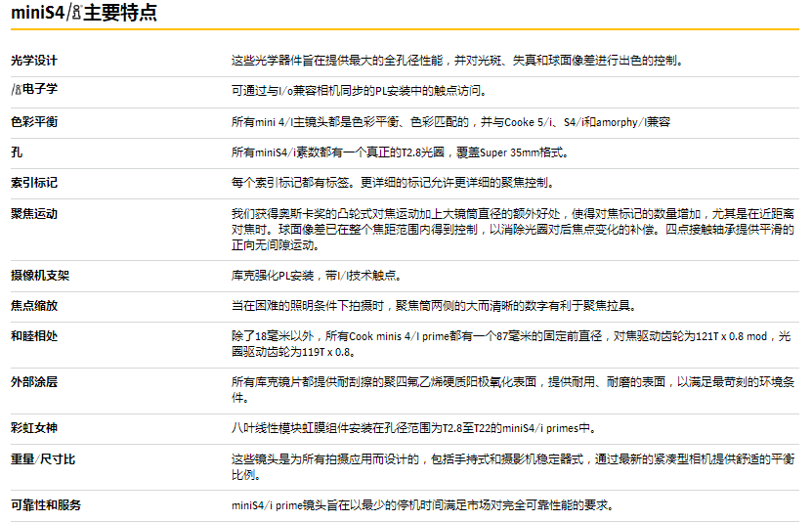Click the '焦点缩放' row label

point(34,306)
